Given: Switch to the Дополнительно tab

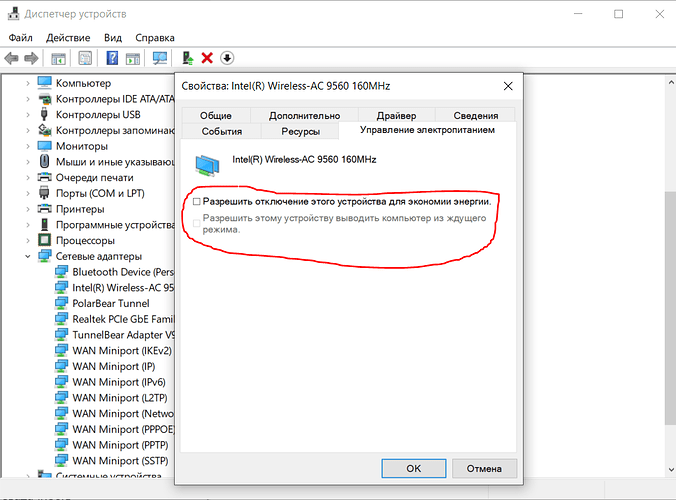Looking at the screenshot, I should click(304, 116).
